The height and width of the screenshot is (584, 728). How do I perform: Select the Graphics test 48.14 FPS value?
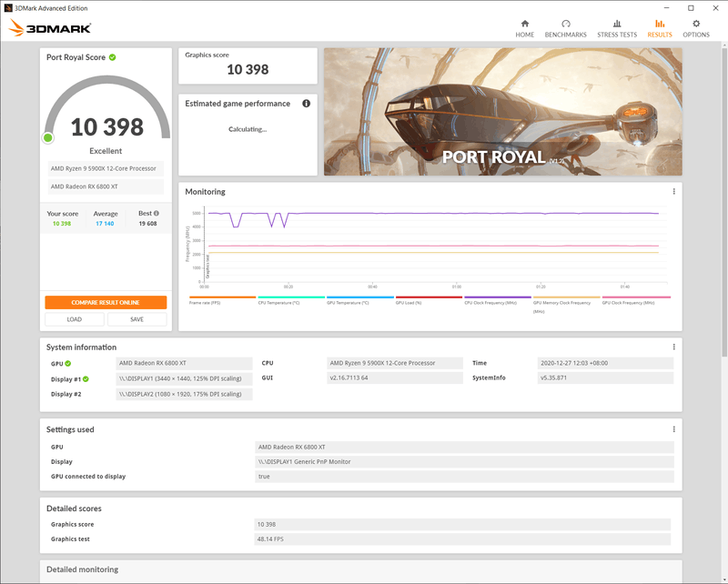462,539
